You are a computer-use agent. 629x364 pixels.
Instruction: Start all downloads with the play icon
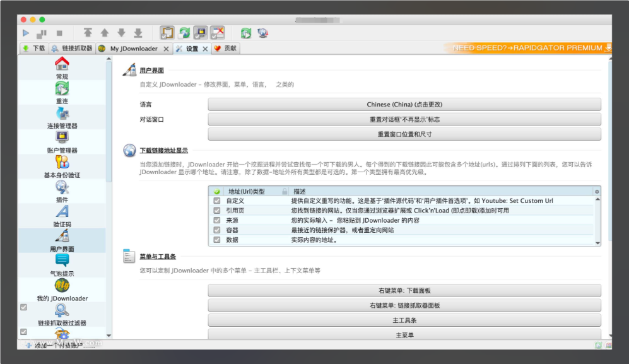26,33
